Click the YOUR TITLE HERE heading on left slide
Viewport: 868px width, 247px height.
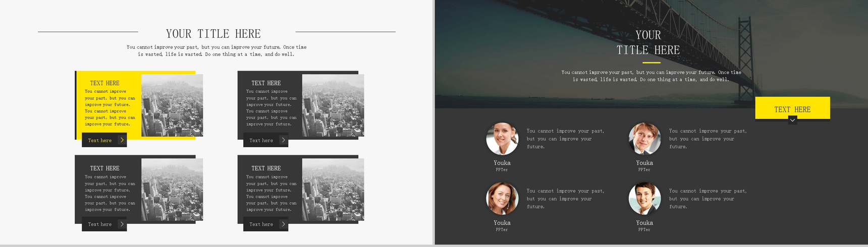coord(213,34)
